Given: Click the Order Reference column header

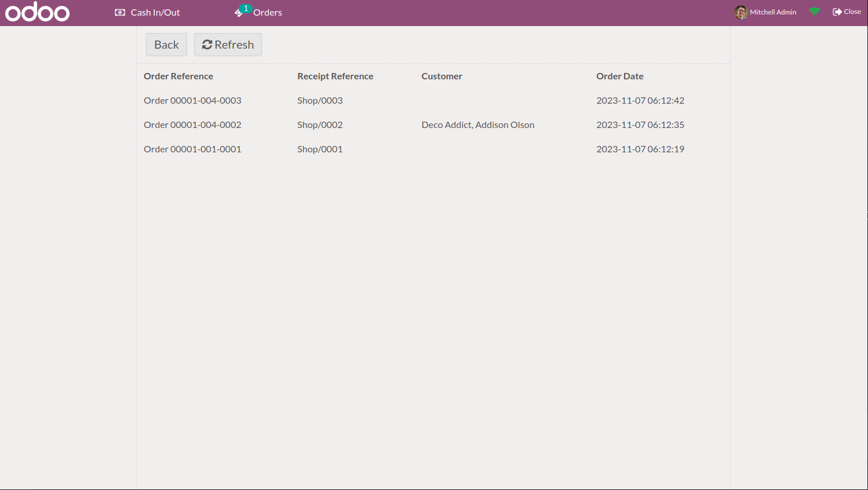Looking at the screenshot, I should 178,76.
